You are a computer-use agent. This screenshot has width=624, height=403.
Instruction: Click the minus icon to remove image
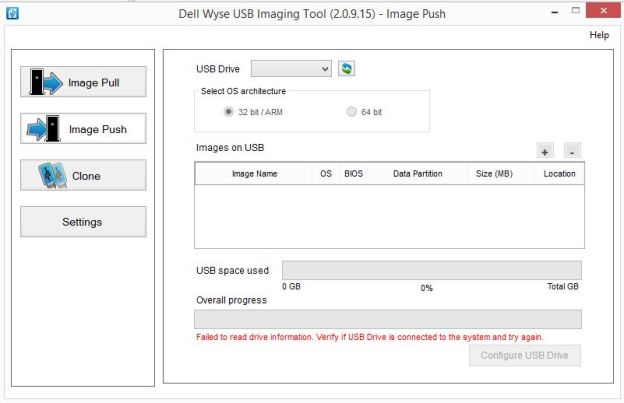click(x=571, y=151)
